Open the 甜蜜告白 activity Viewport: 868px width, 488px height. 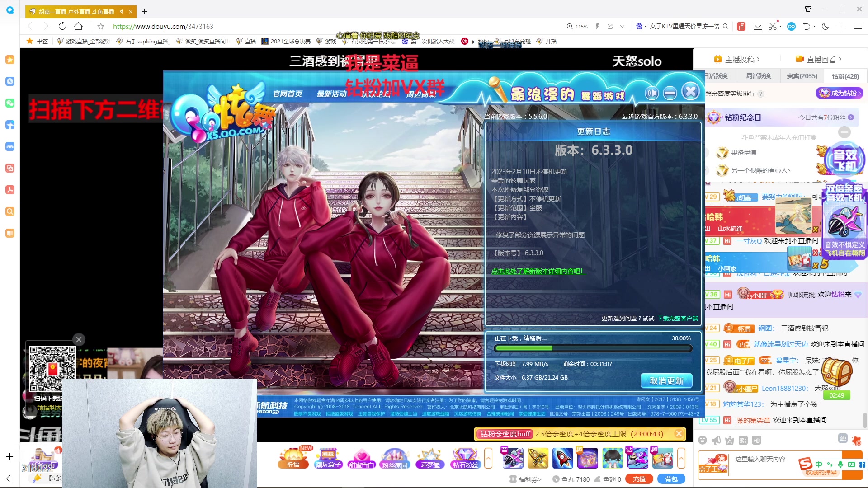point(362,458)
